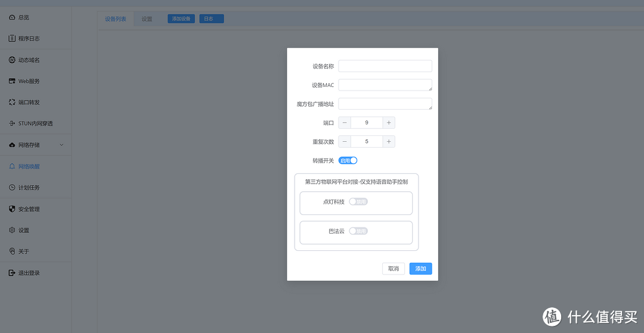This screenshot has height=333, width=644.
Task: Click the 巴法云 label
Action: coord(336,231)
